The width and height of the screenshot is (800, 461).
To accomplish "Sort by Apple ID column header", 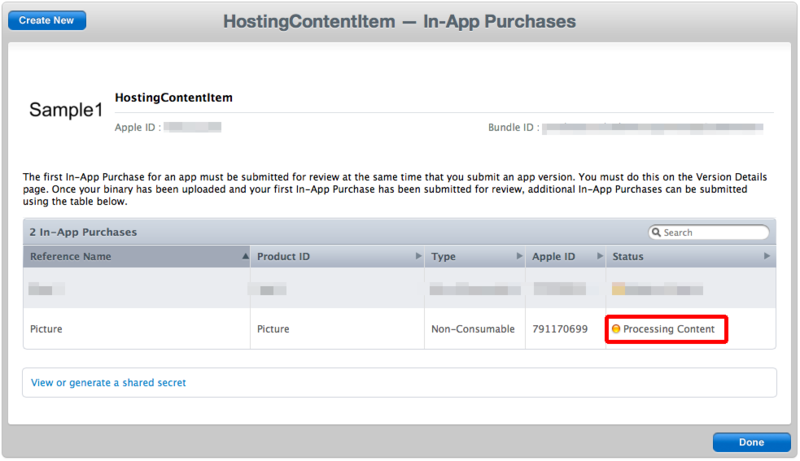I will 565,257.
